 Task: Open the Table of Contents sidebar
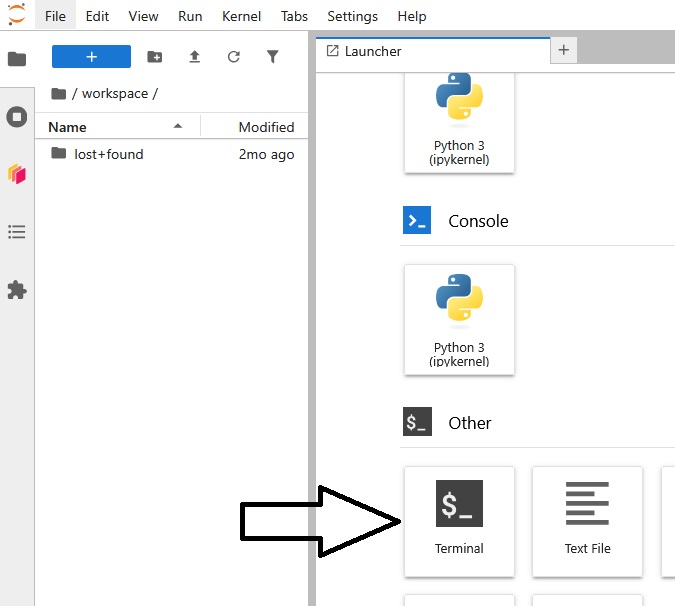[x=17, y=232]
